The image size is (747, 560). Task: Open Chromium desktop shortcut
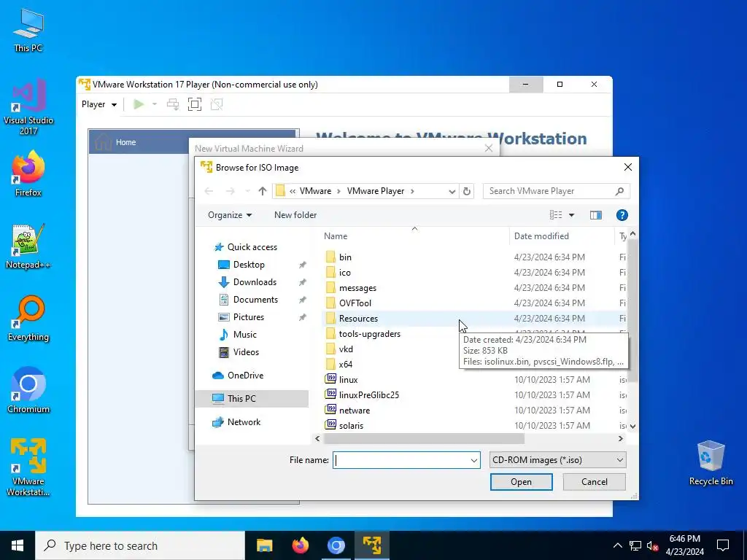[28, 391]
